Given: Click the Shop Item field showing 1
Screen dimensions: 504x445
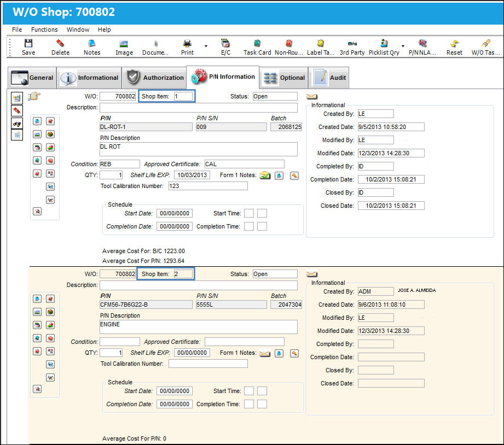Looking at the screenshot, I should [183, 96].
